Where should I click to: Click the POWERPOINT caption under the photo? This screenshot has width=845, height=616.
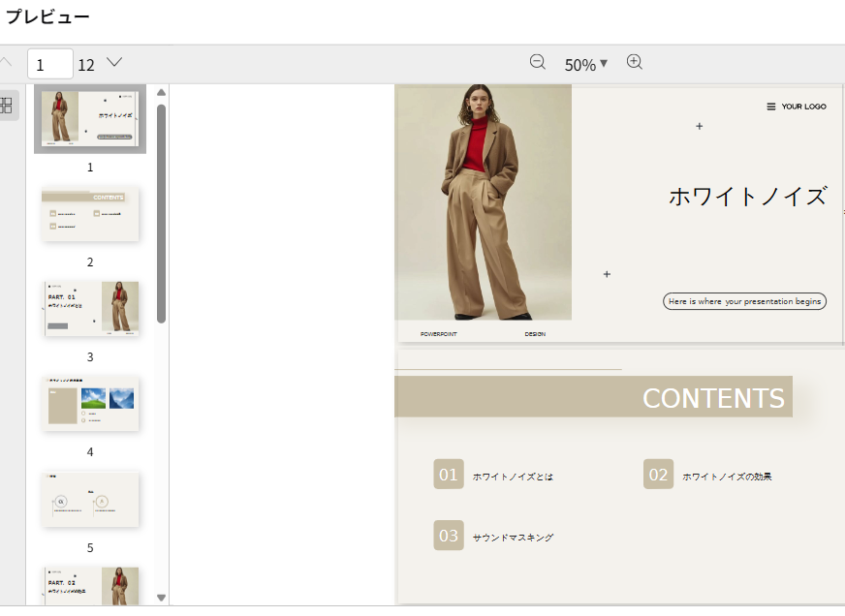[439, 334]
